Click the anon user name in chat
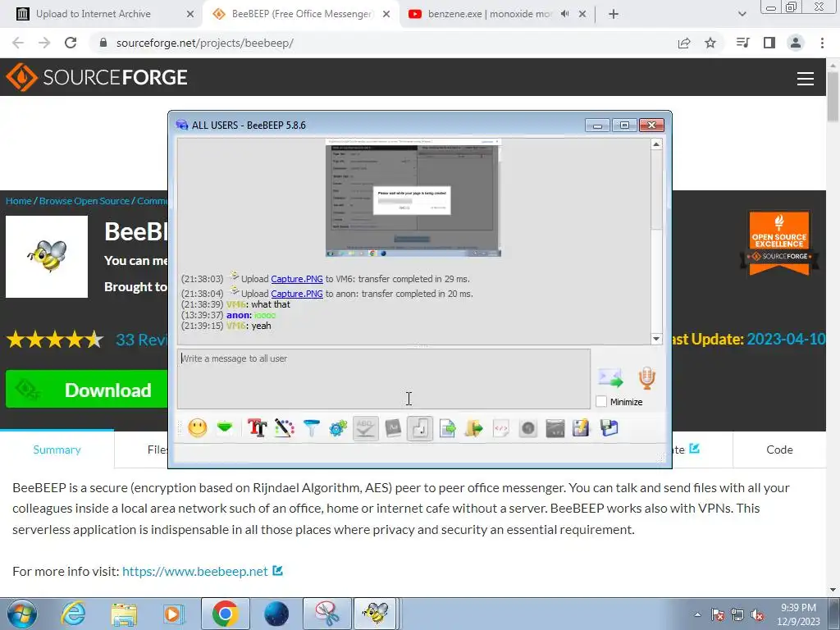This screenshot has height=630, width=840. pos(238,315)
